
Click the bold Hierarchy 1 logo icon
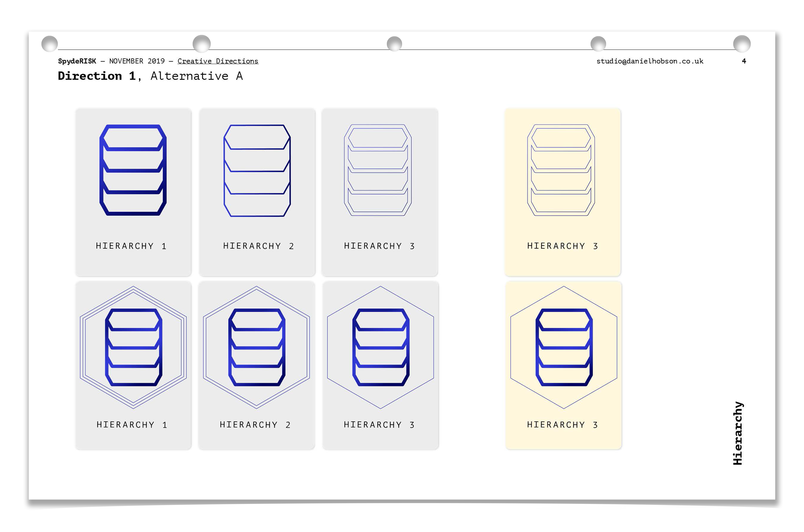[x=133, y=170]
